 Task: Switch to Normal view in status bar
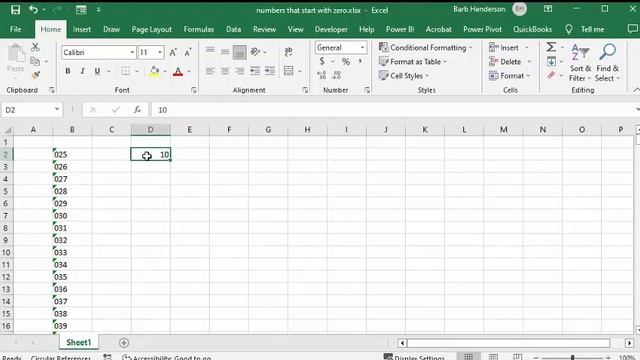point(469,357)
